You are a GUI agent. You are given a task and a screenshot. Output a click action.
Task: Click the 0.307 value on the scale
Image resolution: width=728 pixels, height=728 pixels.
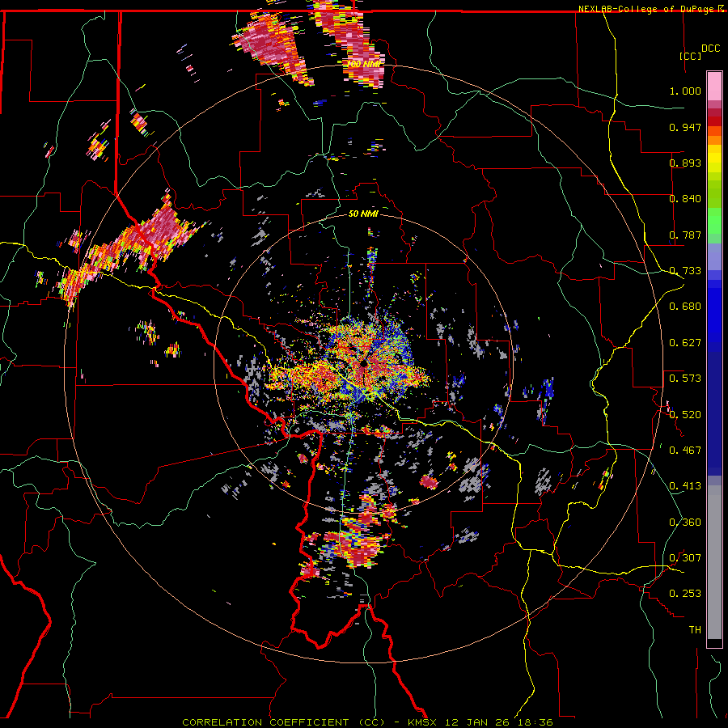tap(685, 557)
